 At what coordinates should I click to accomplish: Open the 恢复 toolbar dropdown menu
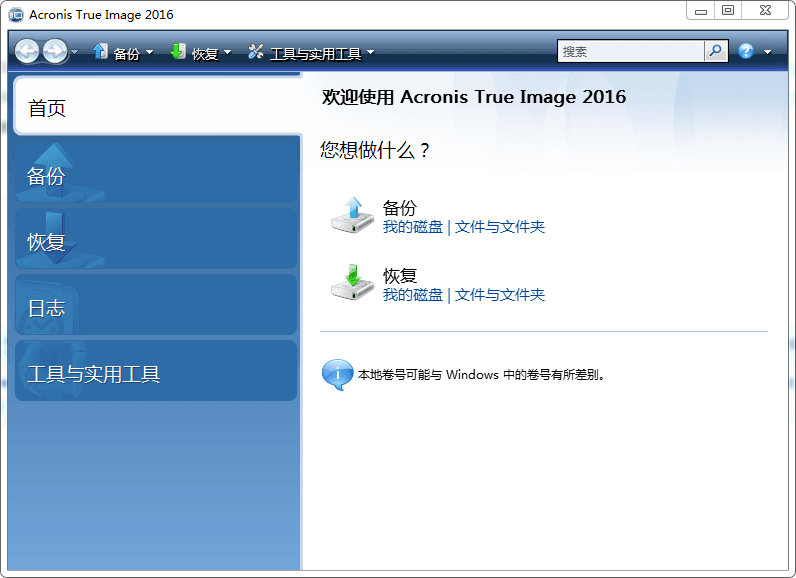tap(201, 53)
